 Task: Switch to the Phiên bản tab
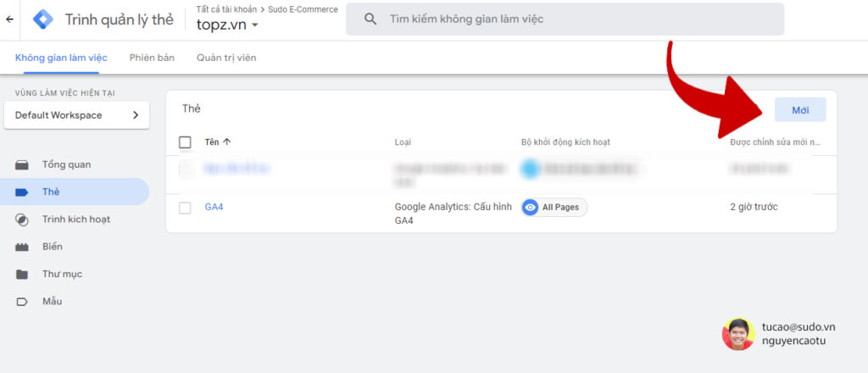tap(152, 58)
